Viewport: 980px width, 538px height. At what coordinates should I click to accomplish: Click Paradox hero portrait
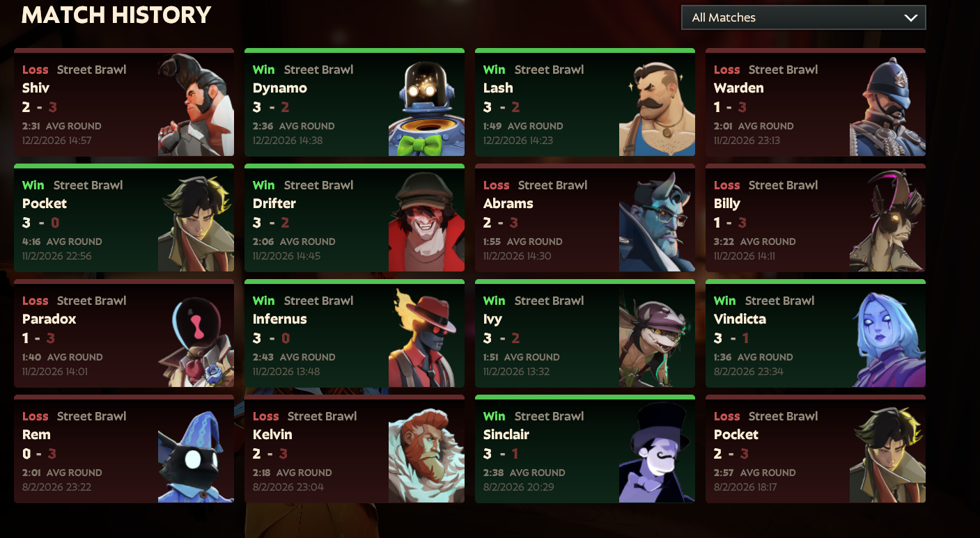click(x=196, y=335)
